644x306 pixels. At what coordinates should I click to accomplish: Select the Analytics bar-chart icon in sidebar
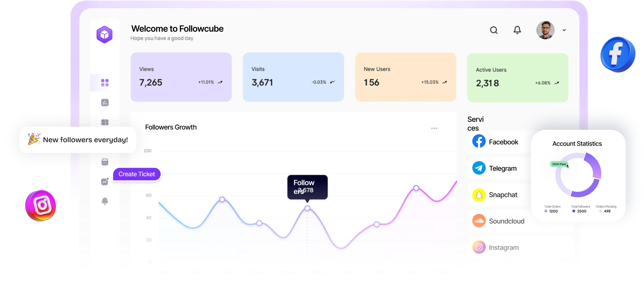(105, 102)
